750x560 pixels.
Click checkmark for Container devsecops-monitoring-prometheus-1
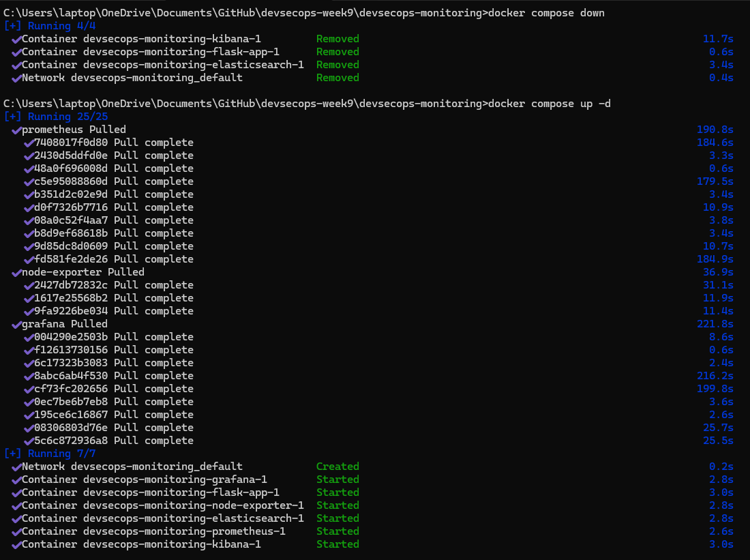pyautogui.click(x=16, y=531)
